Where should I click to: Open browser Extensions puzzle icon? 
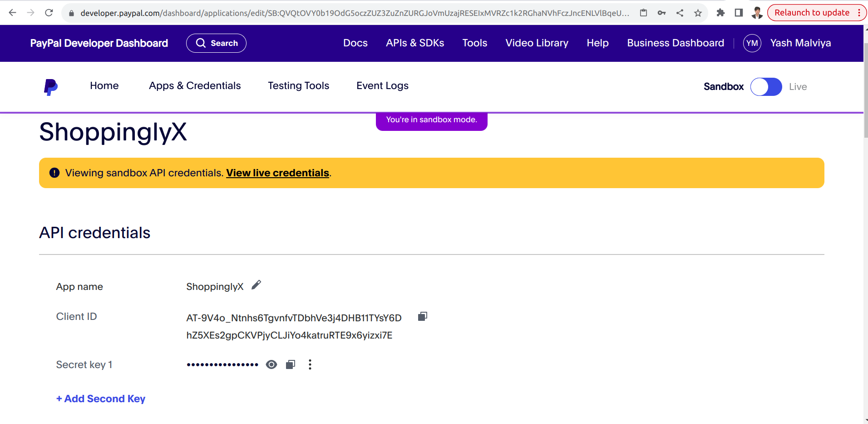pyautogui.click(x=721, y=13)
